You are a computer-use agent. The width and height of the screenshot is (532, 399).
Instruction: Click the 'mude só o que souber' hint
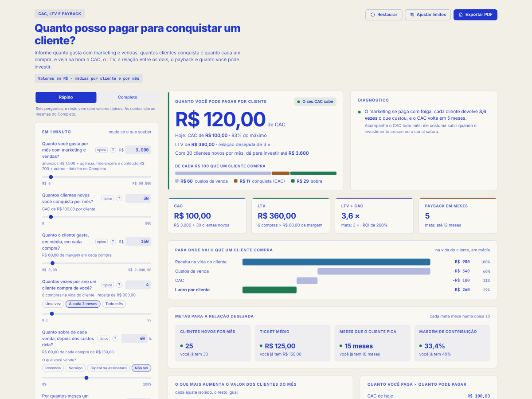tap(130, 132)
